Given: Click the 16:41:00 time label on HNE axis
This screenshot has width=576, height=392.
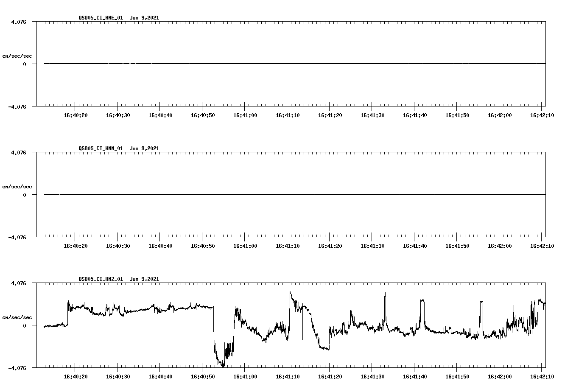Looking at the screenshot, I should 245,115.
